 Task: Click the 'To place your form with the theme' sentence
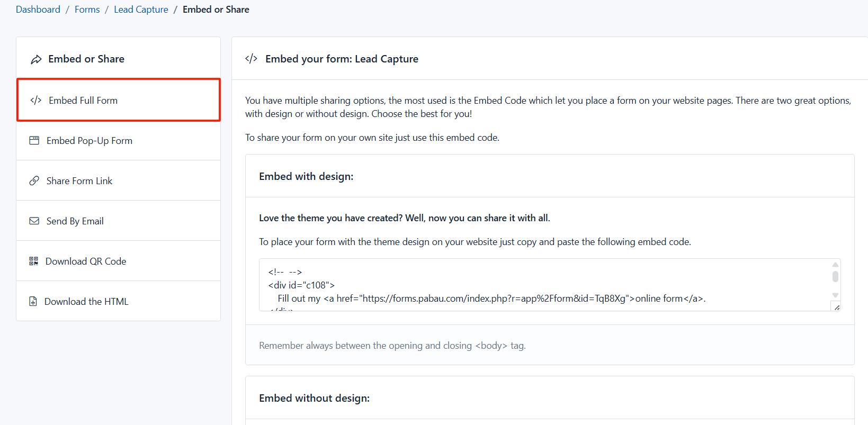475,242
